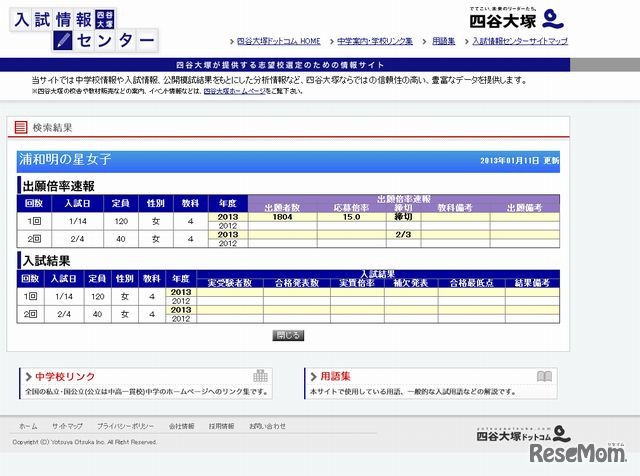Click the building icon beside 中学校リンク
Image resolution: width=640 pixels, height=476 pixels.
click(260, 376)
